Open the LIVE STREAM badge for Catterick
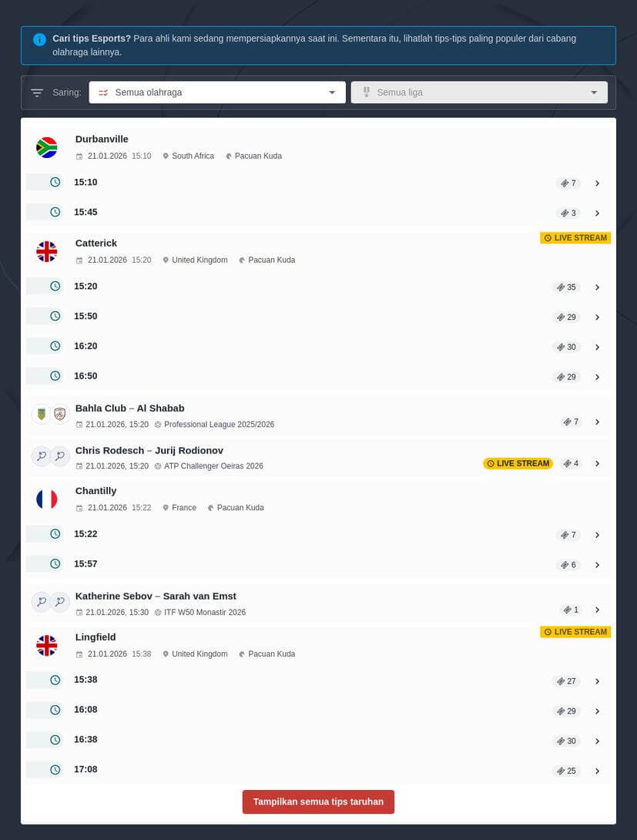 click(575, 237)
